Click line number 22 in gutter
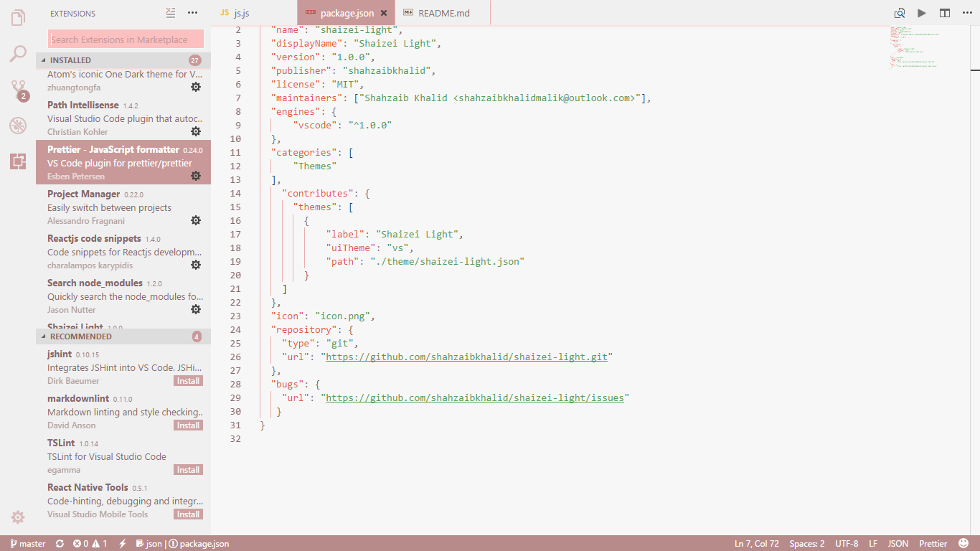The height and width of the screenshot is (551, 980). (x=236, y=302)
